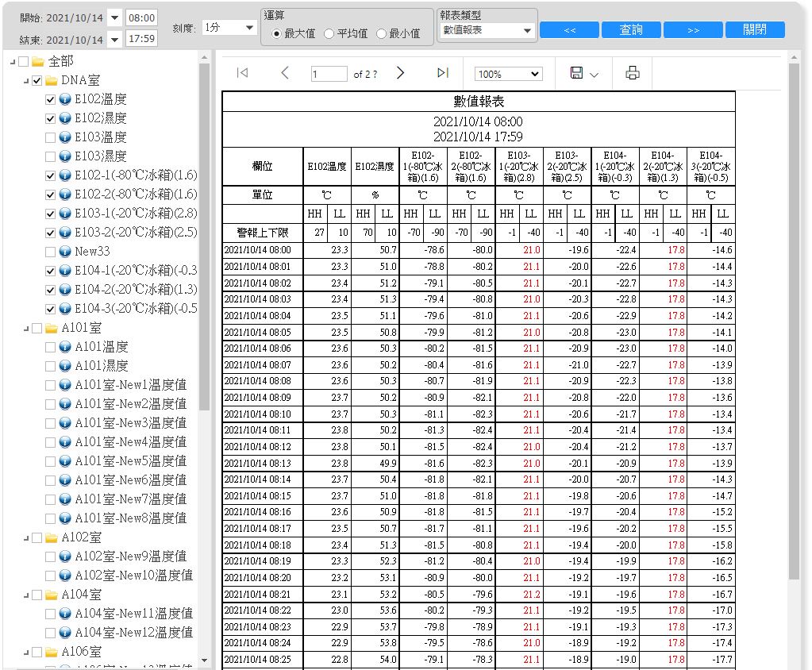Collapse the DNA室 tree node
Screen dimensions: 812x670
[26, 81]
